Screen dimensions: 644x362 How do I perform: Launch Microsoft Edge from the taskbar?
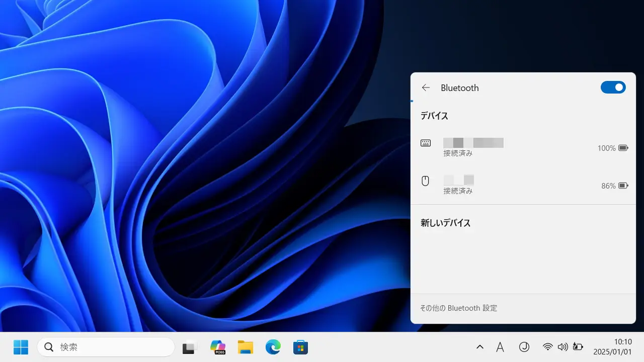[x=273, y=346]
